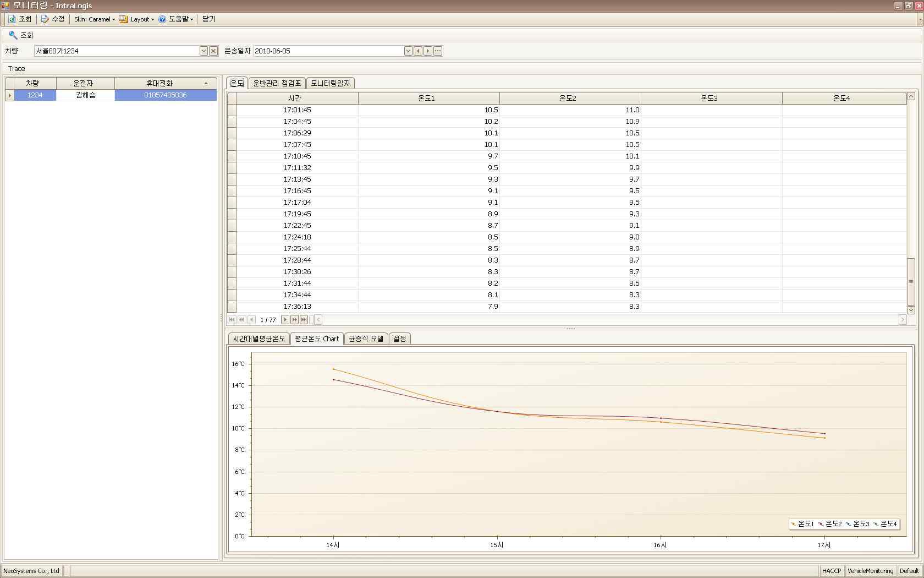Click driver name 김해습 cell
This screenshot has height=578, width=924.
[85, 95]
